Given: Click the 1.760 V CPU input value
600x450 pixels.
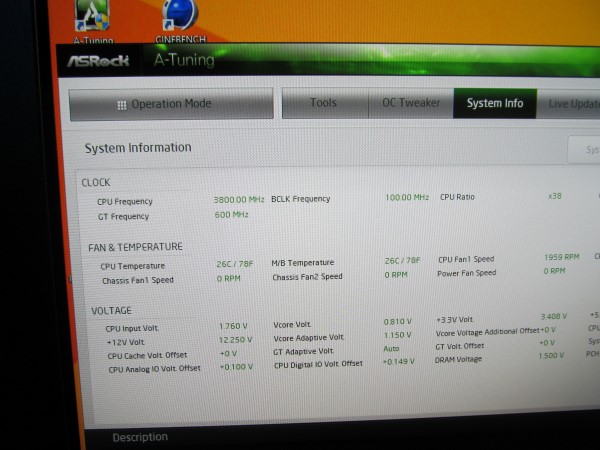Looking at the screenshot, I should [x=233, y=326].
